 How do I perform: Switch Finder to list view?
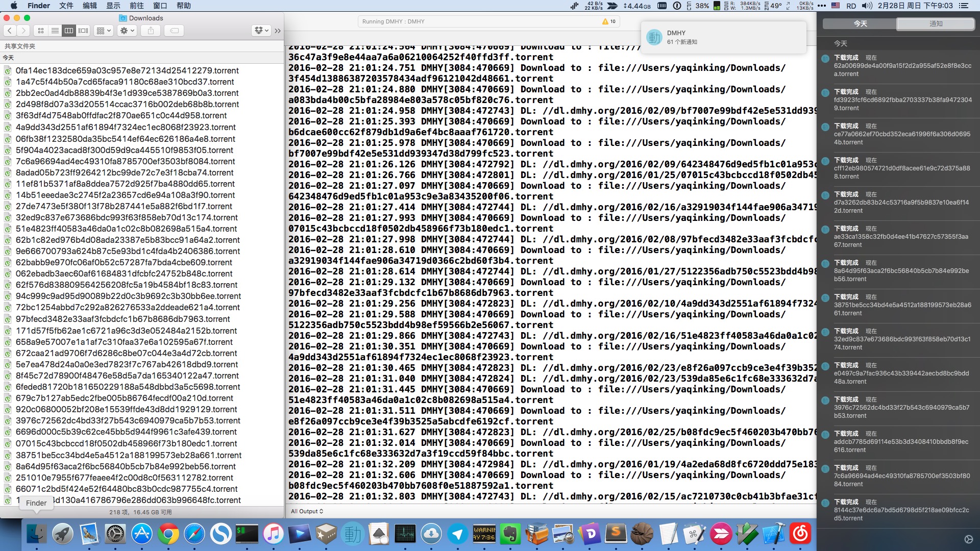[x=55, y=31]
